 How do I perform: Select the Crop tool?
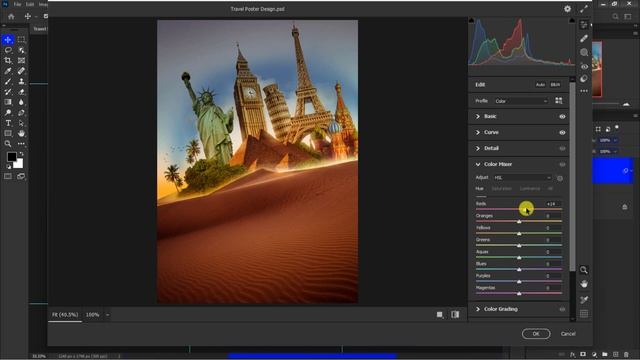(x=8, y=60)
